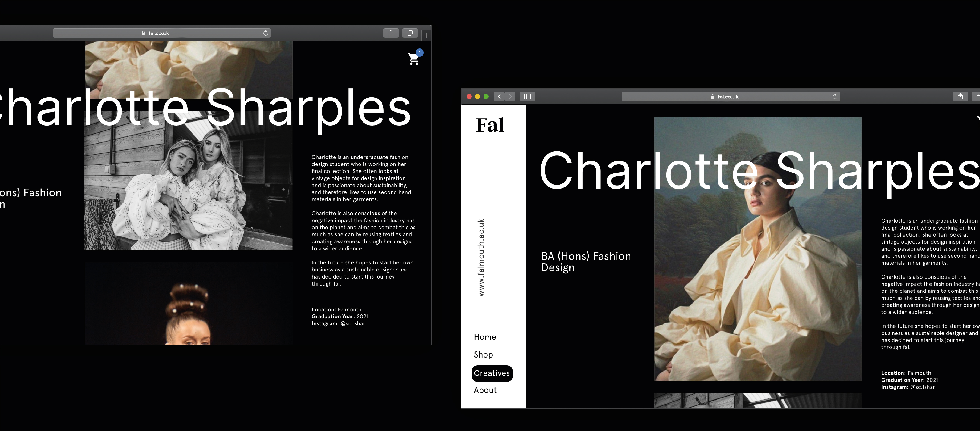Open the Home menu item
Viewport: 980px width, 431px height.
pyautogui.click(x=485, y=337)
